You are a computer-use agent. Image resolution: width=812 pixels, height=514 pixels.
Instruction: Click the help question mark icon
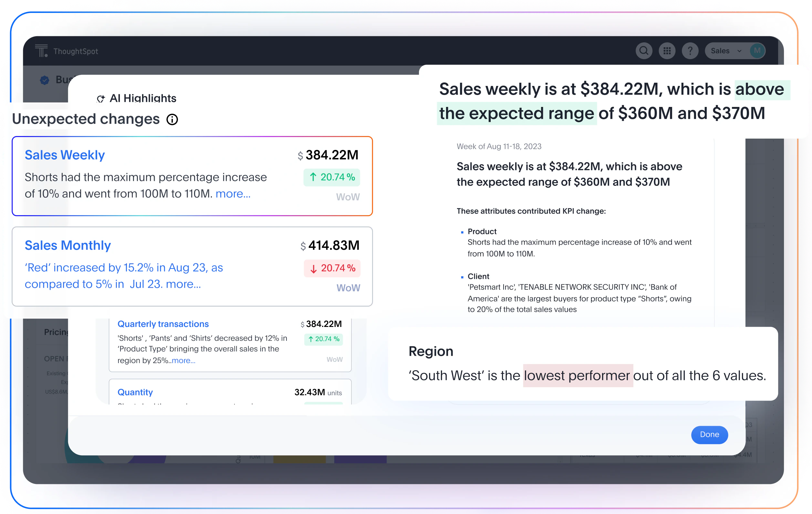coord(690,51)
